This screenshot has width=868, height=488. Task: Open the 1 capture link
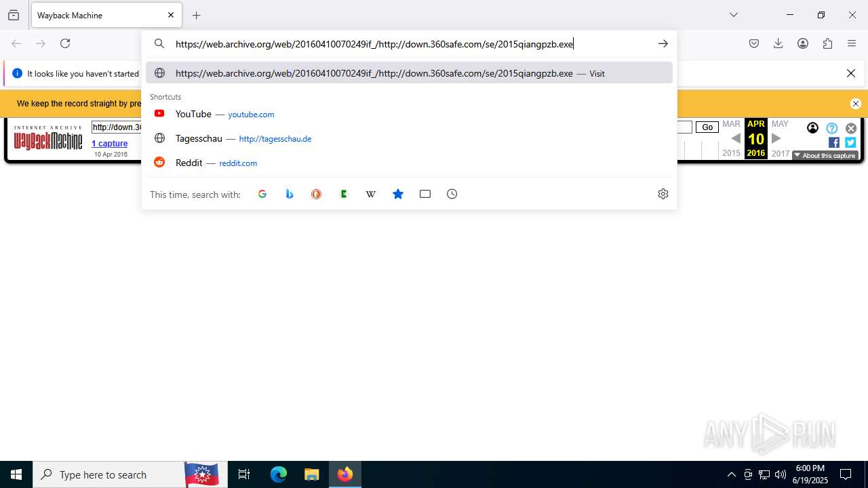point(110,143)
